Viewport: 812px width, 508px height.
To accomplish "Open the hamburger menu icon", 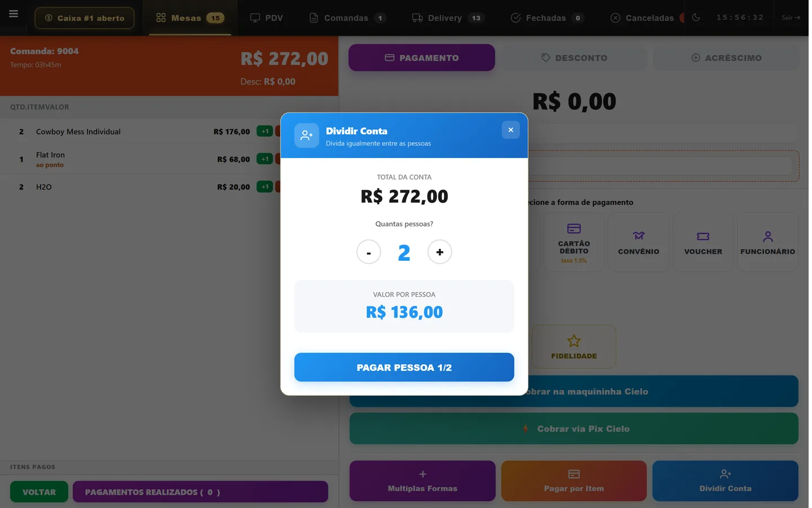I will 14,14.
